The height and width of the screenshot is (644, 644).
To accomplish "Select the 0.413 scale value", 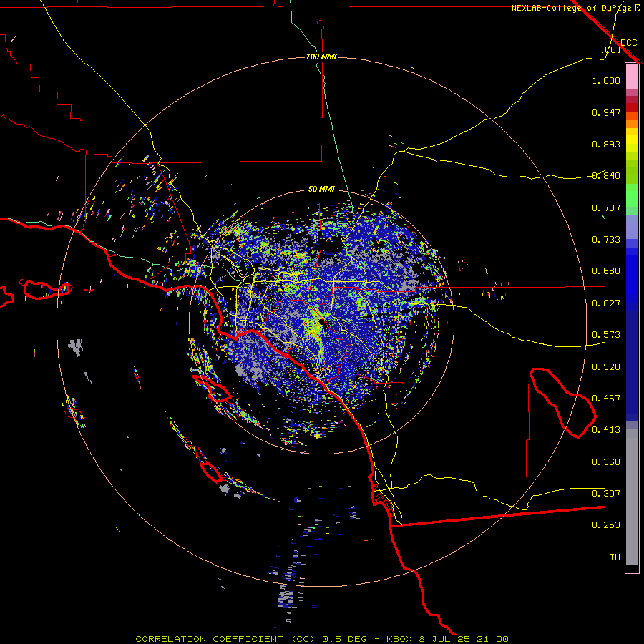I will pos(606,430).
